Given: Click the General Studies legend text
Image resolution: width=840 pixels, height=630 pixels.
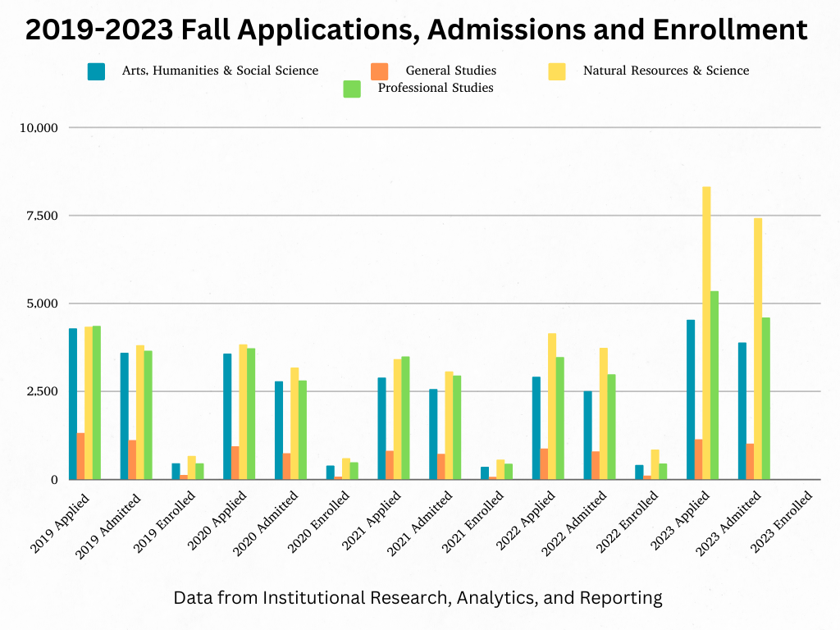Looking at the screenshot, I should click(x=450, y=71).
